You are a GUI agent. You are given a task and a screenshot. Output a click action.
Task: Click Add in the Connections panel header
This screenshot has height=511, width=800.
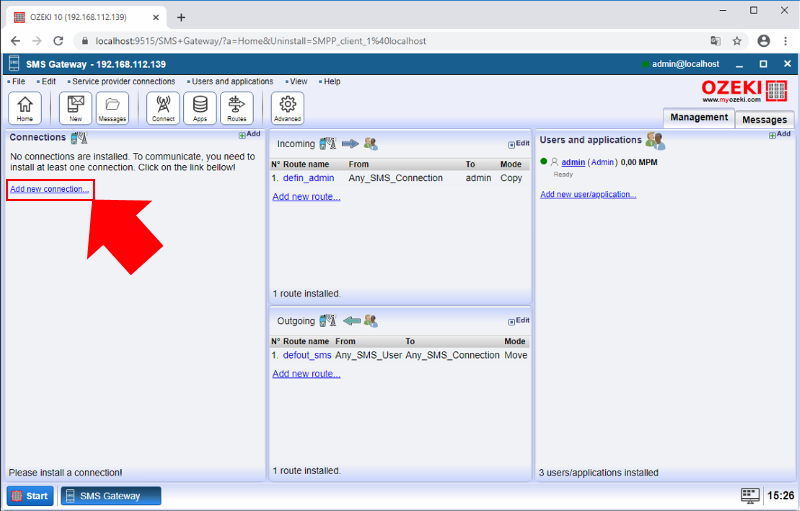249,134
